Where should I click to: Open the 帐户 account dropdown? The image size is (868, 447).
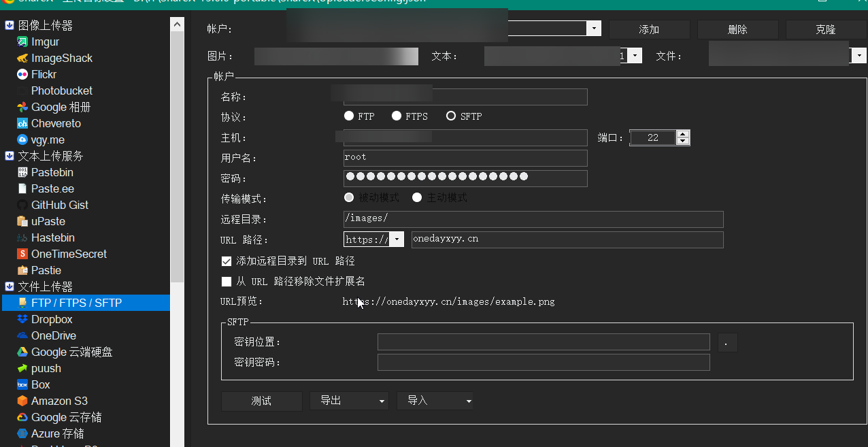[x=595, y=29]
